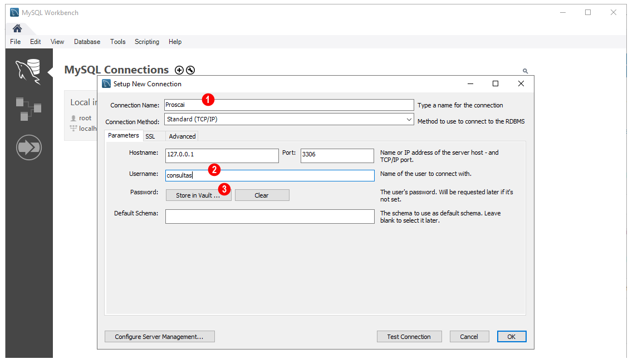Maximize the Setup New Connection dialog
633x364 pixels.
(x=495, y=83)
